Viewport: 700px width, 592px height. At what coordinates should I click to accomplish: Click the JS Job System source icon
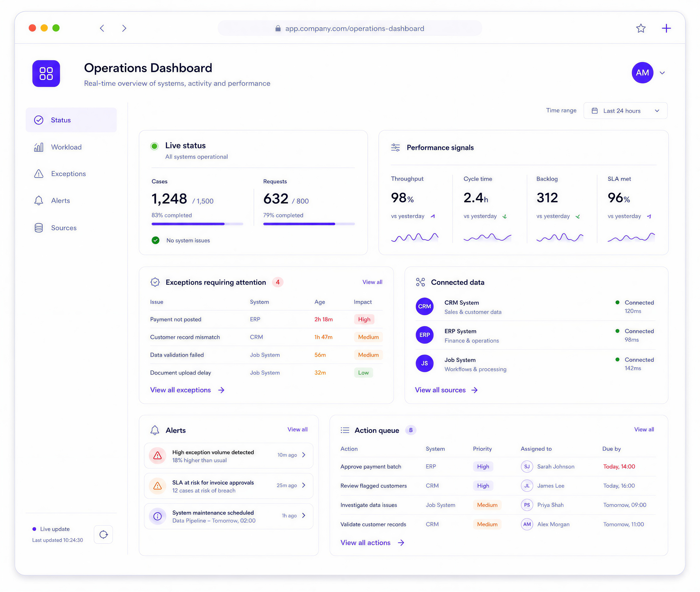pyautogui.click(x=424, y=363)
